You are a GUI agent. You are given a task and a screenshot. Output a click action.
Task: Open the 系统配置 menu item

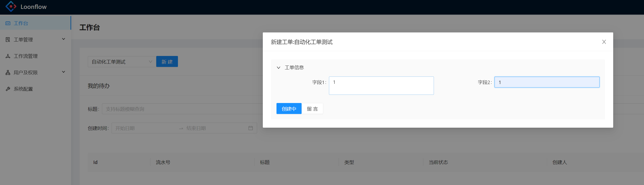point(36,89)
